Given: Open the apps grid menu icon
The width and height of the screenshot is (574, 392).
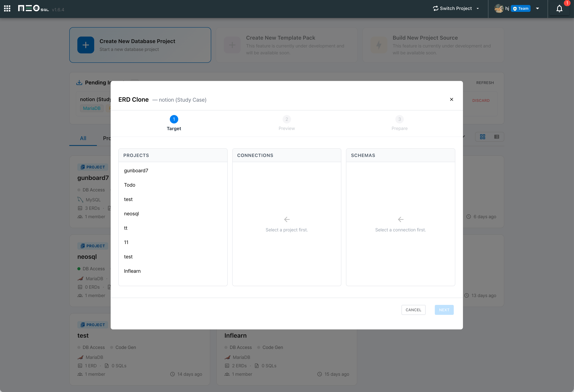Looking at the screenshot, I should pos(7,9).
